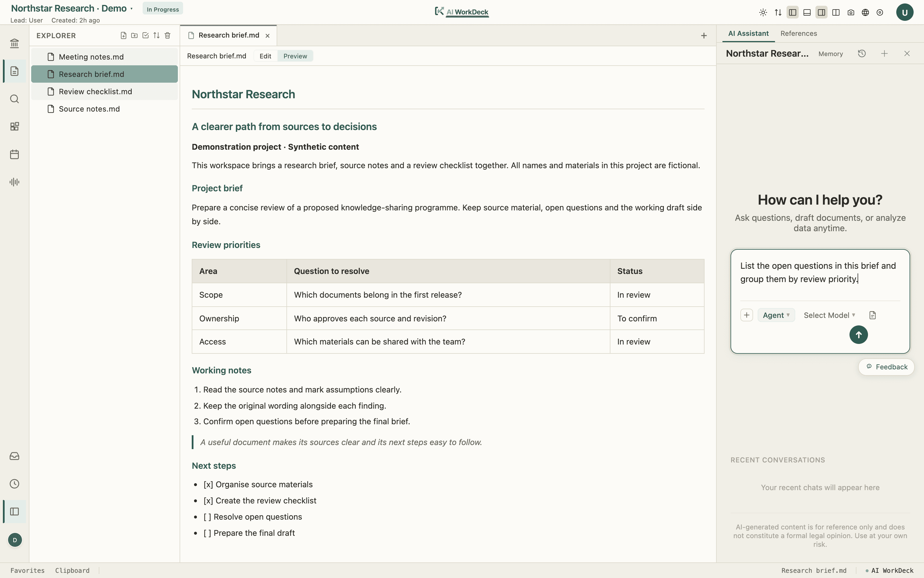Toggle the right sidebar panel
The image size is (924, 578).
[821, 13]
